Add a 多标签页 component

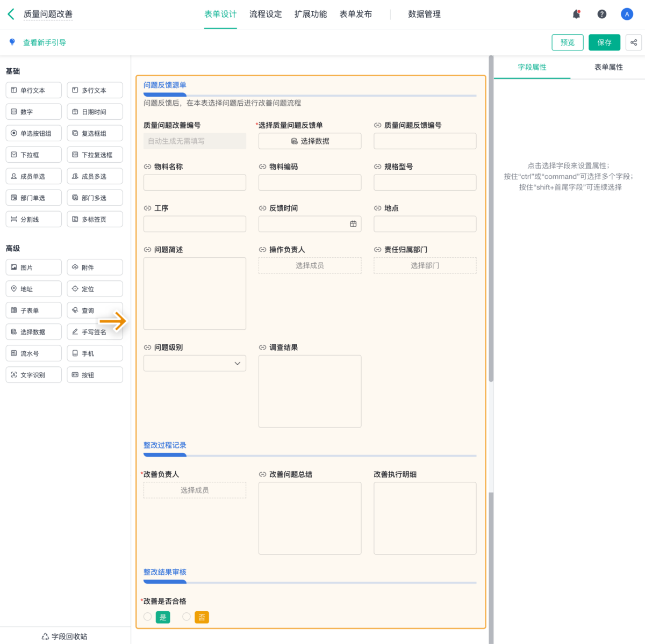(95, 219)
